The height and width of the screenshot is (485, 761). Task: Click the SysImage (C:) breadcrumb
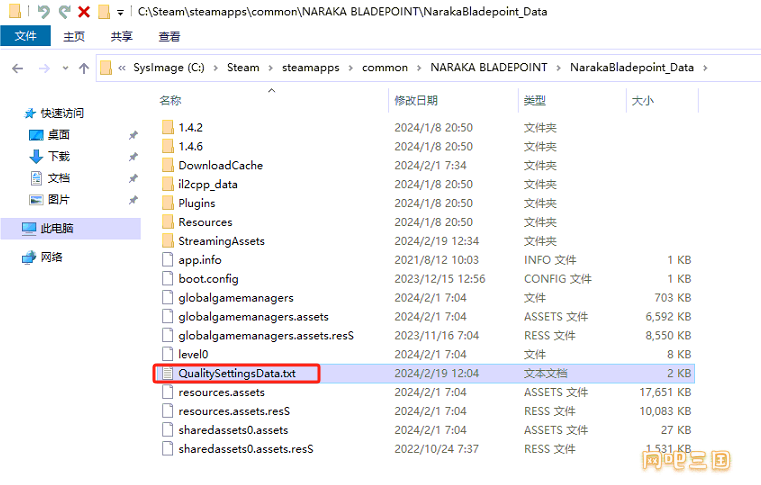pyautogui.click(x=169, y=67)
